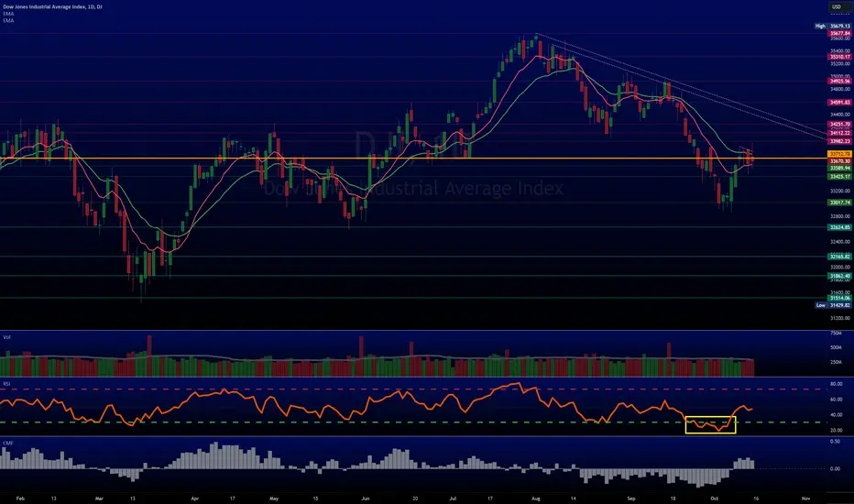This screenshot has height=504, width=854.
Task: Select the 31514.06 price level tag
Action: (x=839, y=298)
